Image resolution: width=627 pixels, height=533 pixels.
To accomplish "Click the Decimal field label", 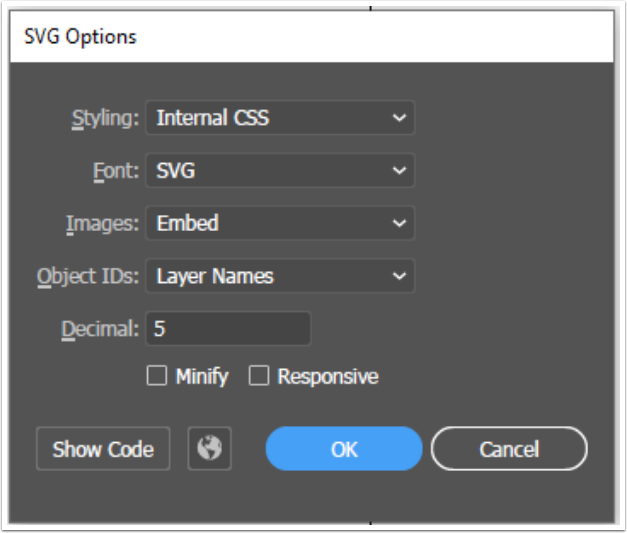I will click(100, 329).
